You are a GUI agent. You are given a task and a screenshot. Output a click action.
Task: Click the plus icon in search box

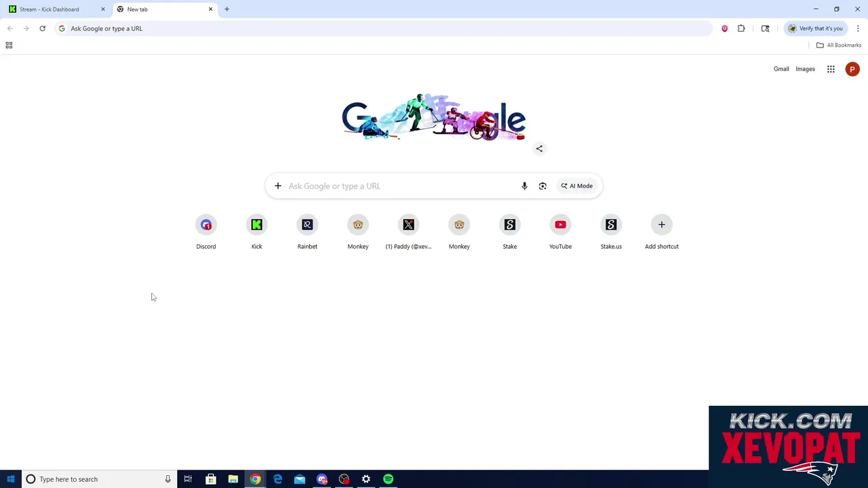[277, 186]
